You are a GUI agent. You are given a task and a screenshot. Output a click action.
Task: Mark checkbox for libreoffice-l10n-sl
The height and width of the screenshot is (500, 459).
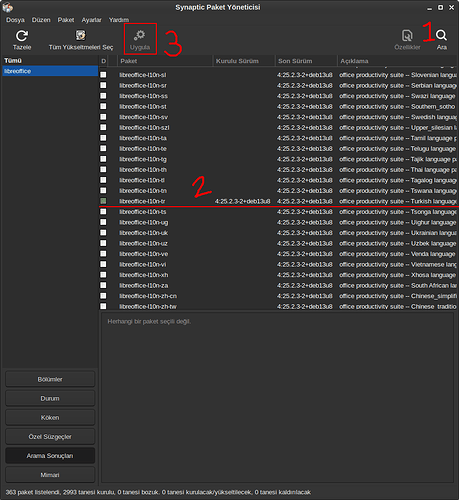coord(103,75)
